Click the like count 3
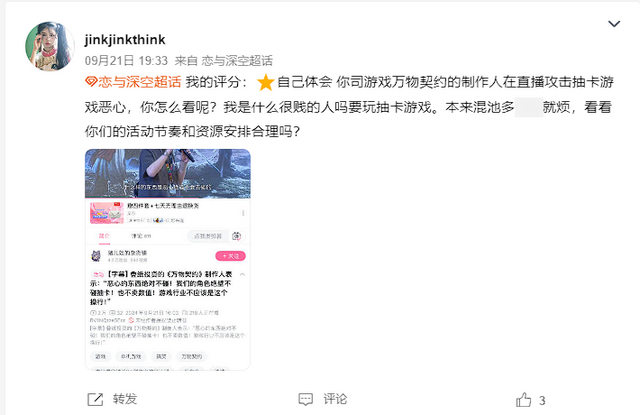Screen dimensions: 640x415 coord(542,401)
